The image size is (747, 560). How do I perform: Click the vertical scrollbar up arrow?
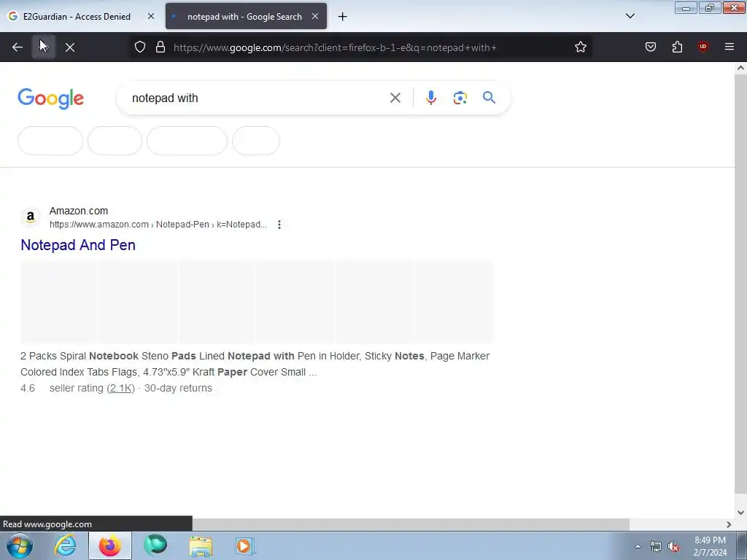pyautogui.click(x=740, y=68)
